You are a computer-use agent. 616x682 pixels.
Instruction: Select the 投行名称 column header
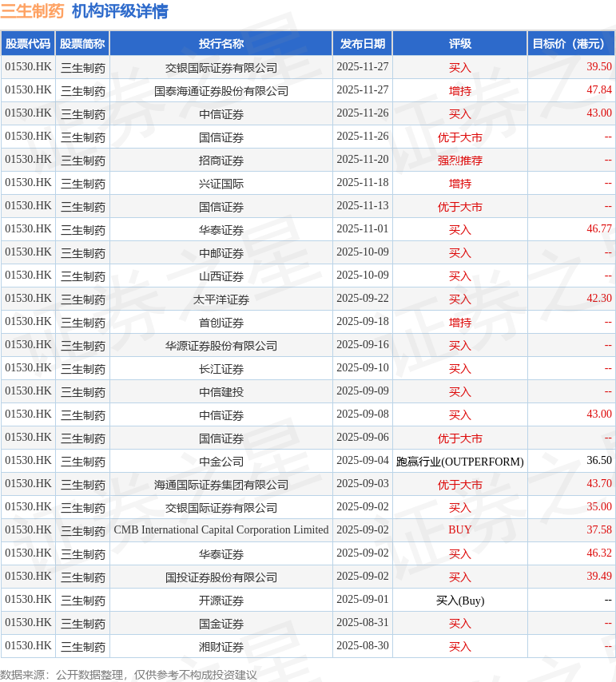[x=221, y=43]
